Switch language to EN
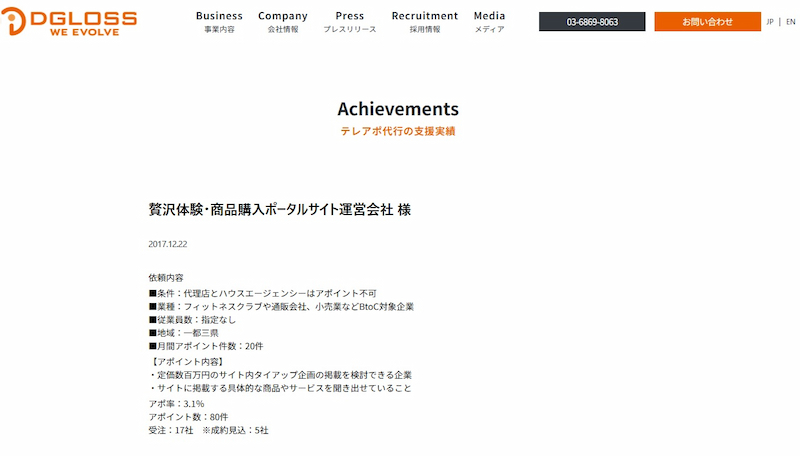The height and width of the screenshot is (456, 800). [x=790, y=22]
